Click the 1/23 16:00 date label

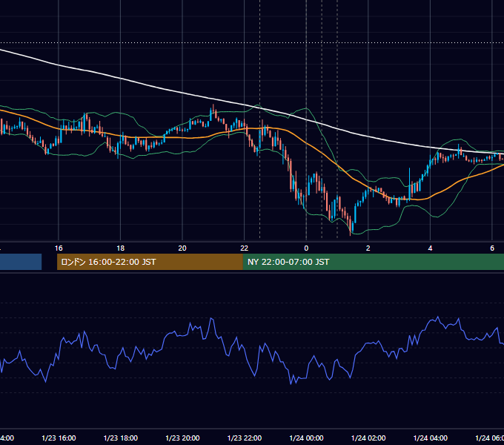(x=59, y=438)
